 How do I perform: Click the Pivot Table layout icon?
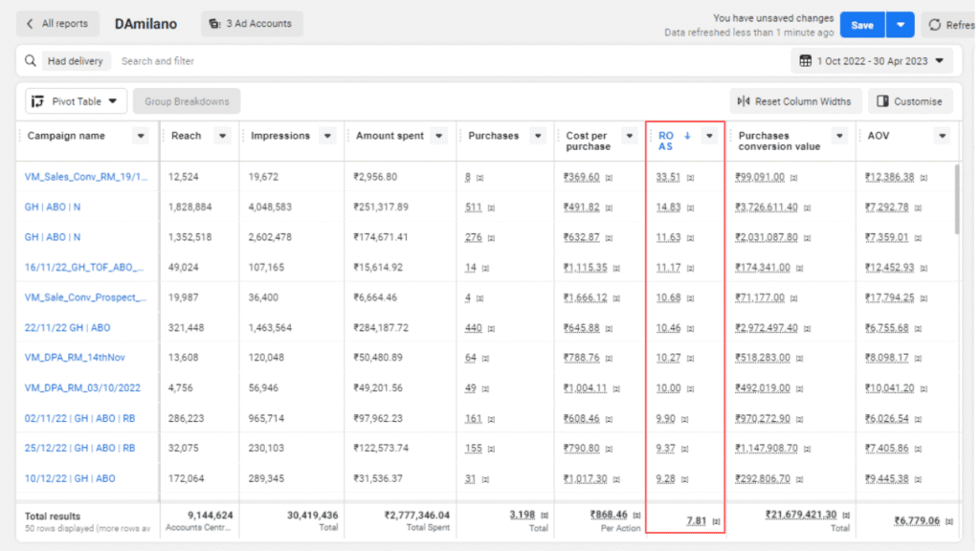point(39,101)
